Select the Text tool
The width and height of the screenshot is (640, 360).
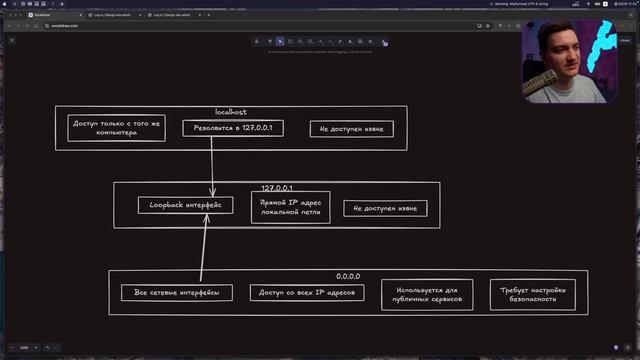coord(350,42)
